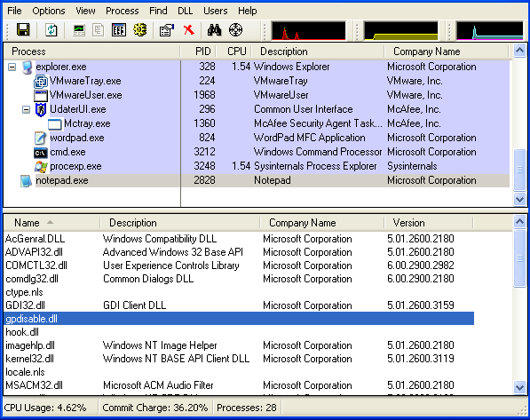This screenshot has width=530, height=420.
Task: Click the binoculars Find handle icon
Action: (214, 30)
